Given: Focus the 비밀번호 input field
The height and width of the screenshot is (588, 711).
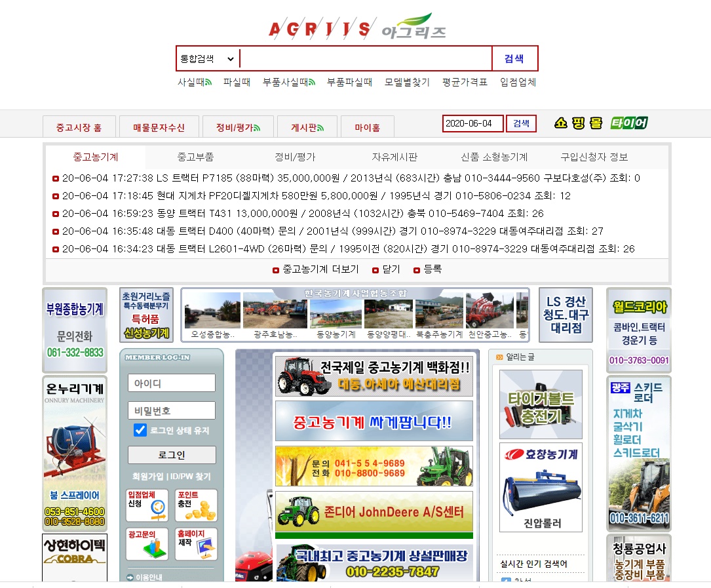Looking at the screenshot, I should tap(172, 410).
